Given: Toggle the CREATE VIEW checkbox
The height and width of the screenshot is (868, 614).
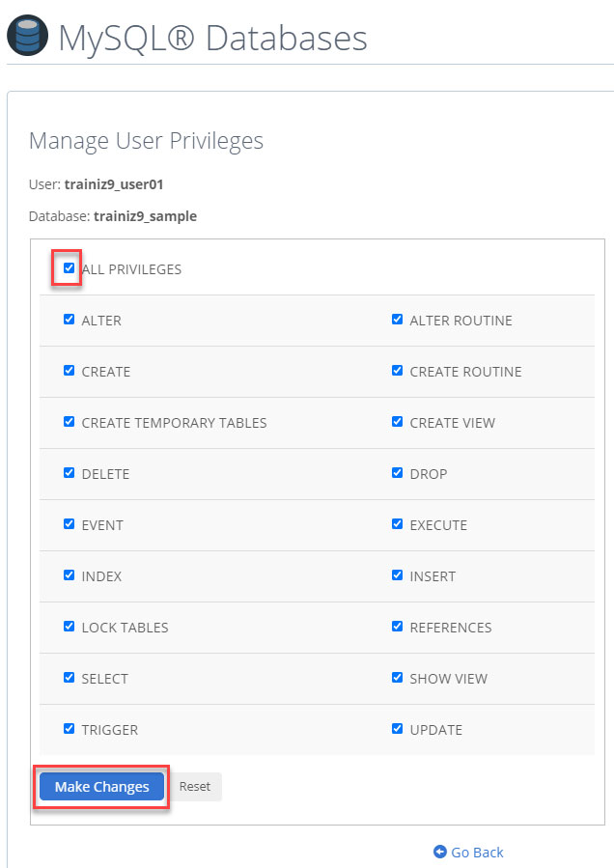Looking at the screenshot, I should tap(397, 422).
